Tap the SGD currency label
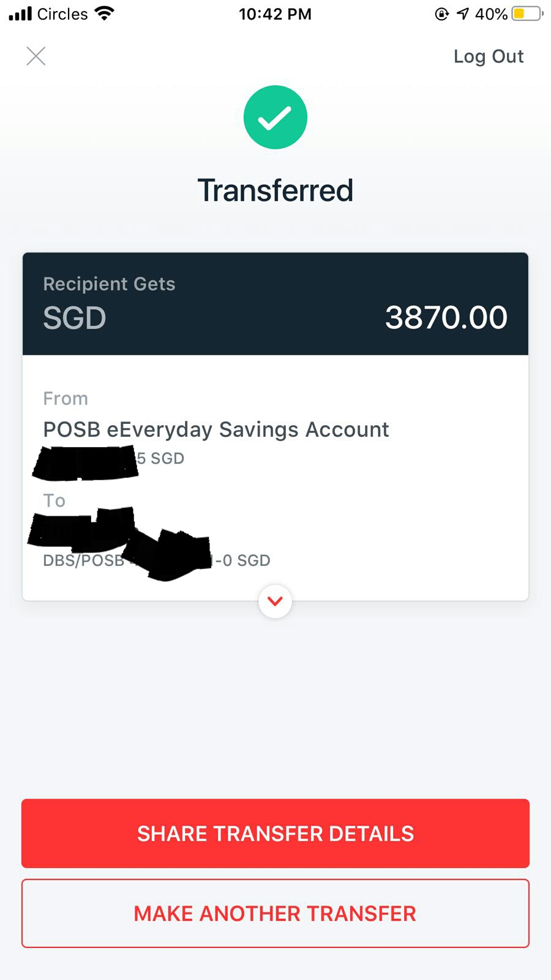551x980 pixels. coord(75,318)
